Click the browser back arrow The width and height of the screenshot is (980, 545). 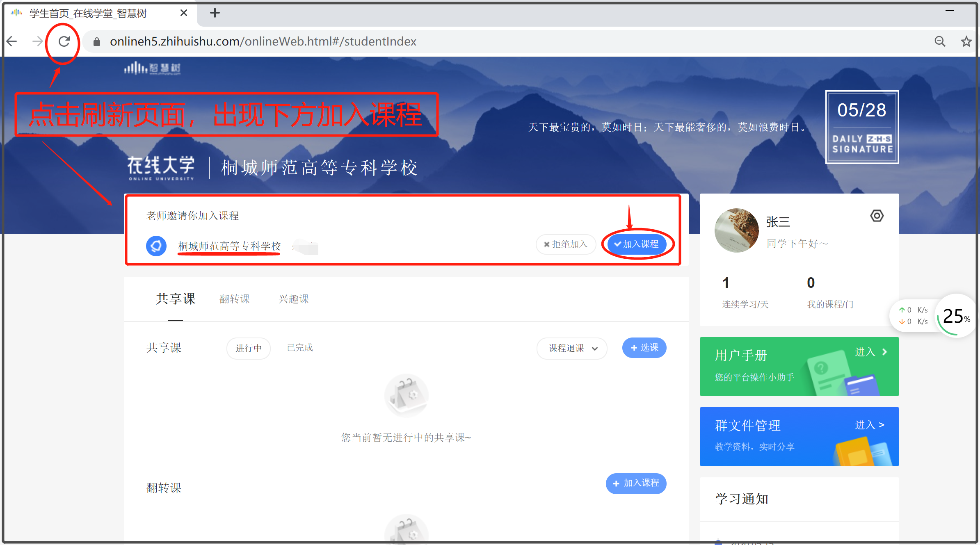12,41
